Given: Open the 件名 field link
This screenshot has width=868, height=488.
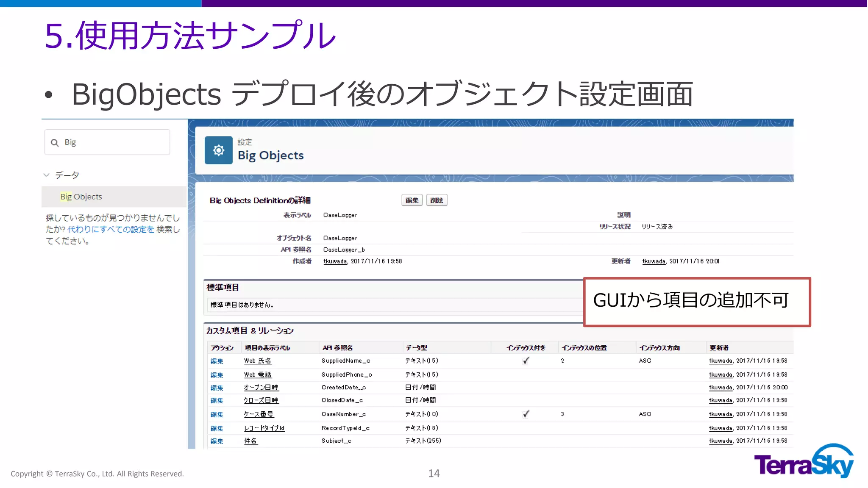Looking at the screenshot, I should click(250, 441).
